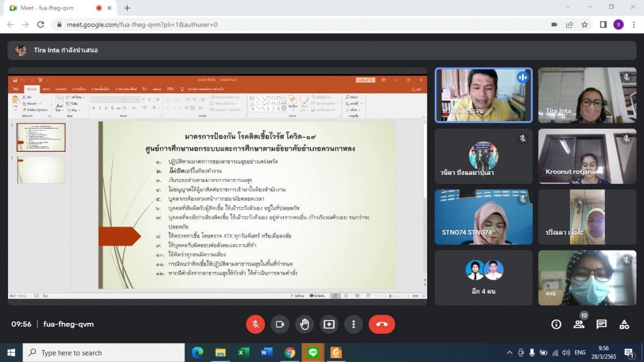Open the chat panel
Image resolution: width=644 pixels, height=362 pixels.
click(x=602, y=324)
